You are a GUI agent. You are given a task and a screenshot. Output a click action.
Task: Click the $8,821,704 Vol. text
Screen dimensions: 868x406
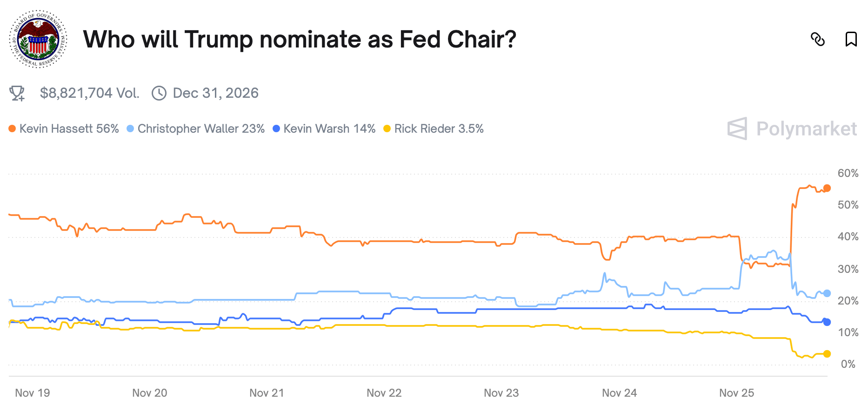[x=89, y=93]
